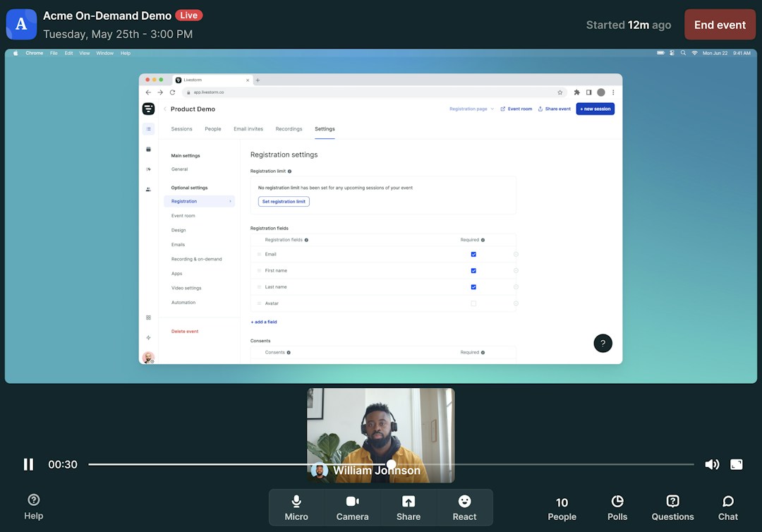Reload the page in Chrome
Screen dimensions: 762x532
[173, 92]
